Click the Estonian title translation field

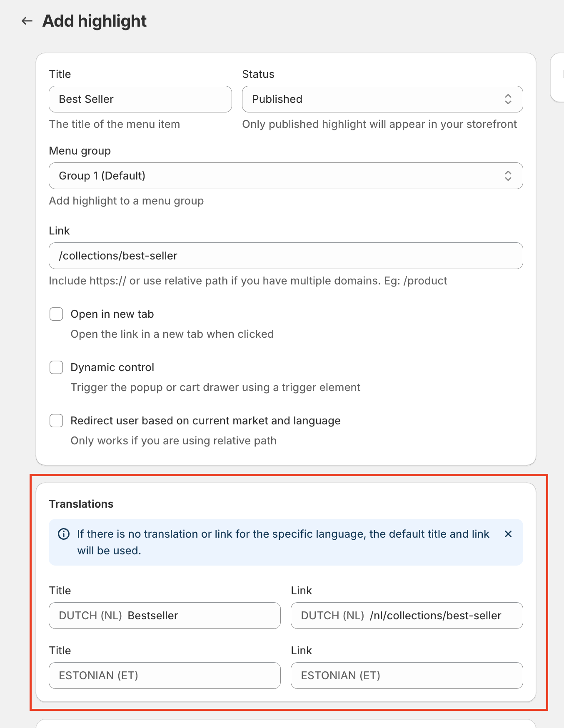165,676
